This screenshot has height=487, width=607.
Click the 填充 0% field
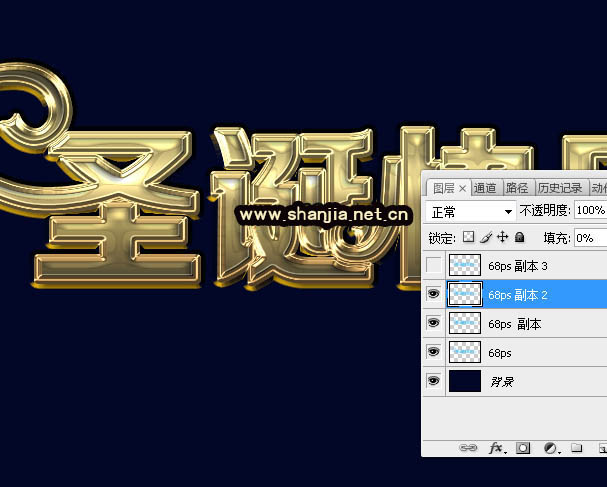[x=591, y=238]
